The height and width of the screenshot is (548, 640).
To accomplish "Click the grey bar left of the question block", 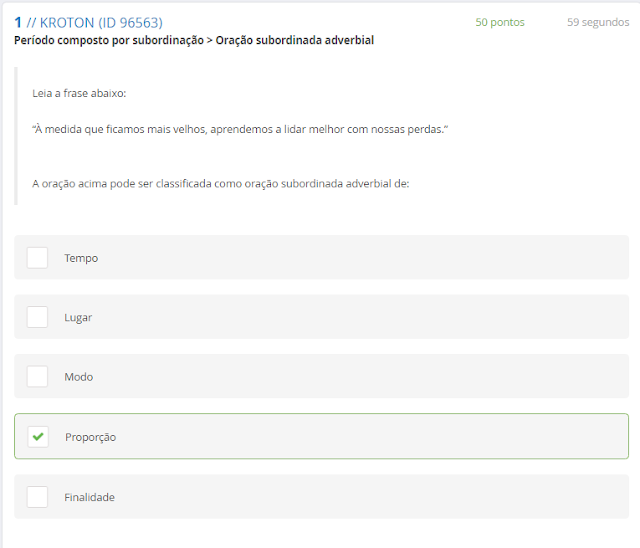I will pyautogui.click(x=16, y=136).
